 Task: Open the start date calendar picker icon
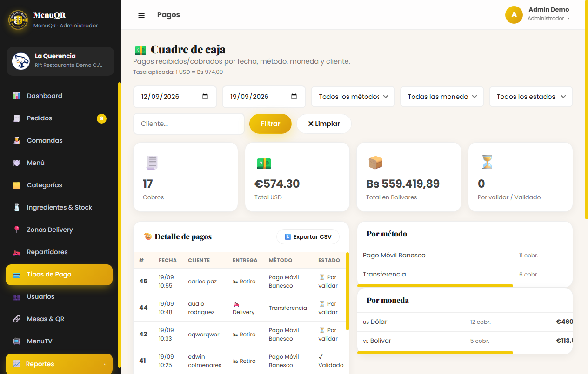pyautogui.click(x=205, y=97)
